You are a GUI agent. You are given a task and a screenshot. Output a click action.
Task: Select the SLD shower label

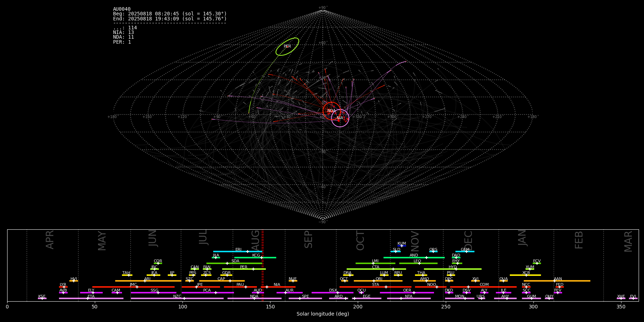pyautogui.click(x=396, y=250)
